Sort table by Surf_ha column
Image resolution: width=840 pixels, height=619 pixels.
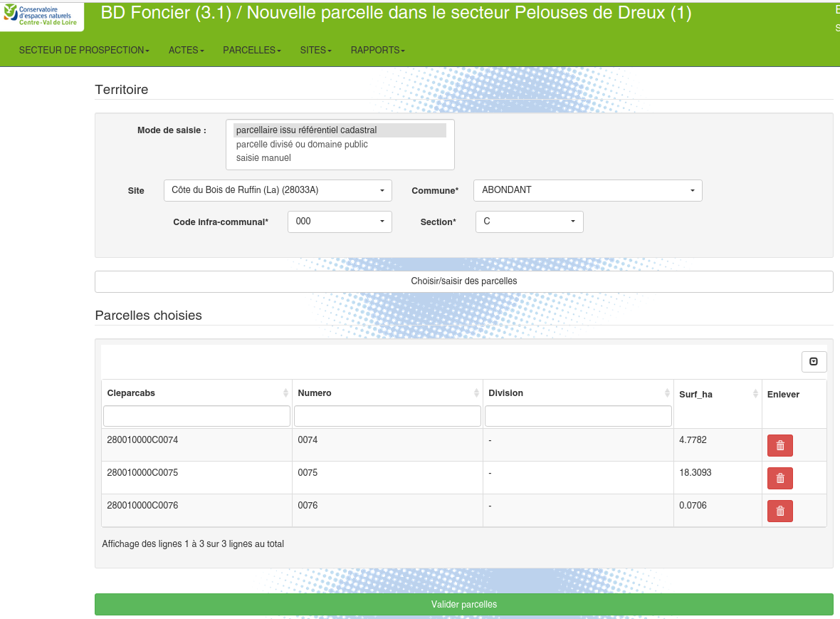717,394
